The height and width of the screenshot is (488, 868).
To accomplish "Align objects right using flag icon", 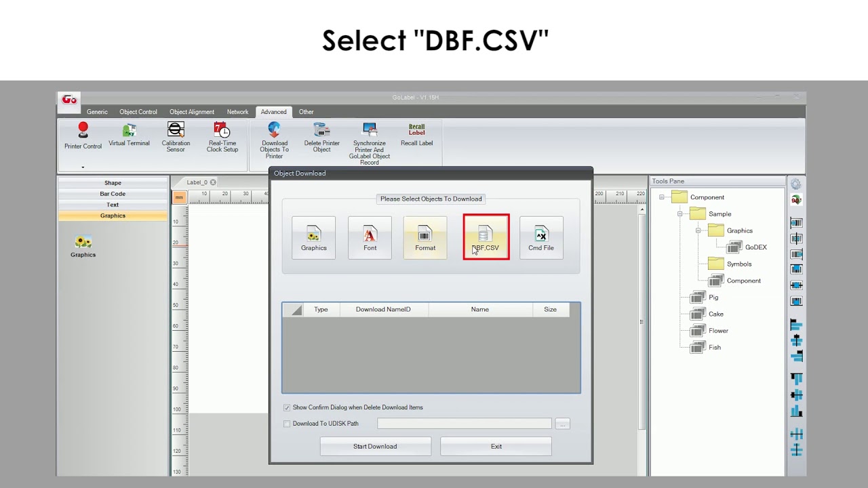I will pos(796,356).
